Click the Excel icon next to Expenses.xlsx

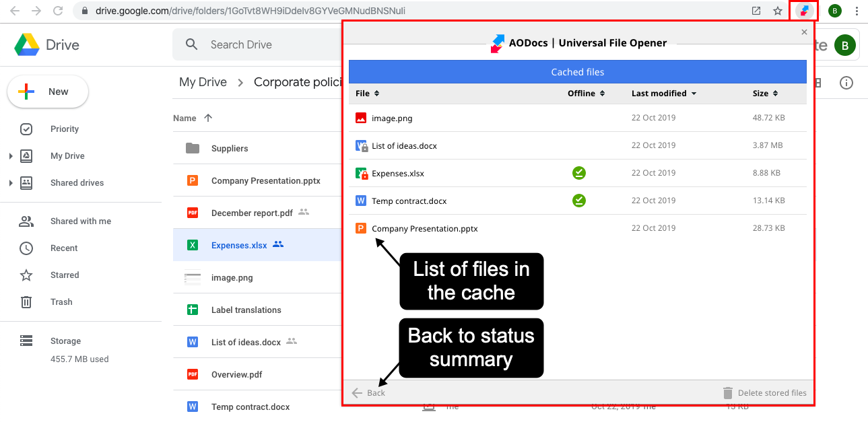(x=360, y=173)
